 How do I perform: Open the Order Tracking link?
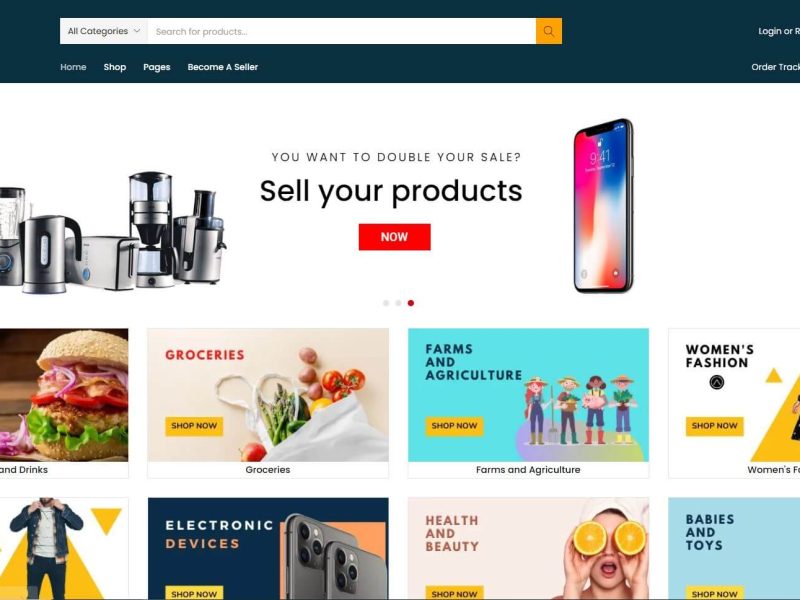(776, 67)
